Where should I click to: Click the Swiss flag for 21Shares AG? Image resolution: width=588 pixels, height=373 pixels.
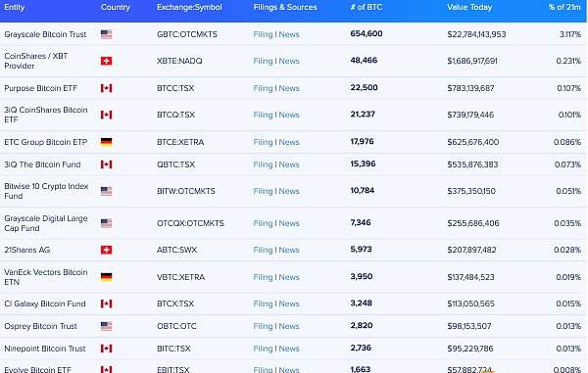pos(106,250)
